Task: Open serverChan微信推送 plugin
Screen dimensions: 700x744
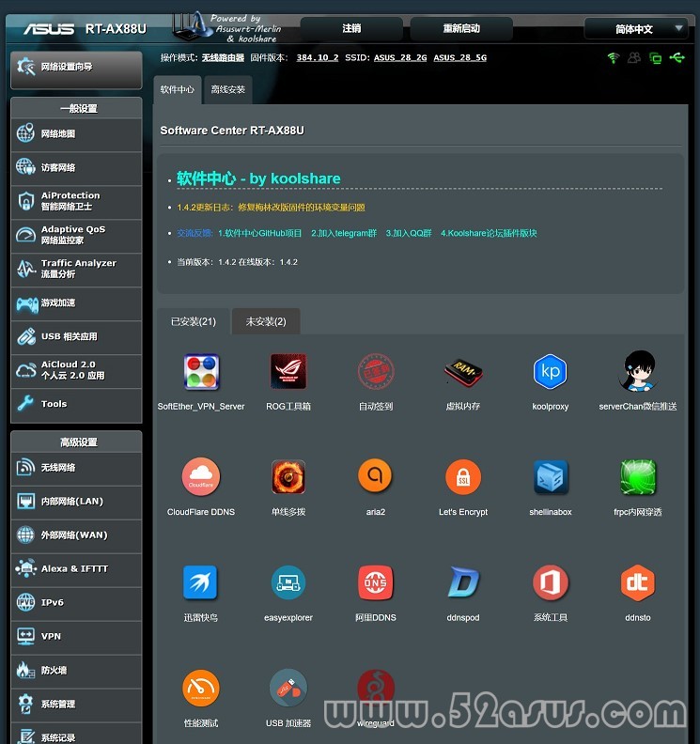Action: click(x=638, y=371)
